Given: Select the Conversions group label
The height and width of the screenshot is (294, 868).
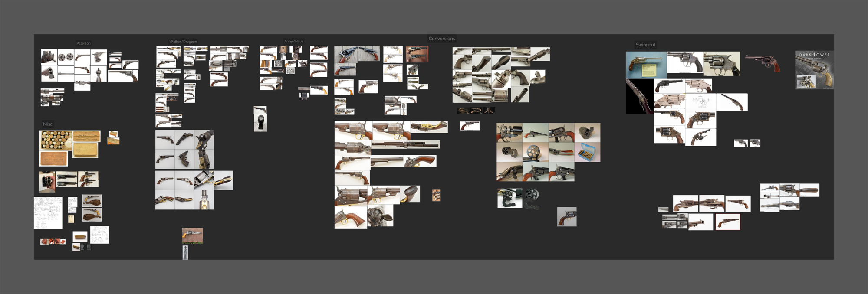Looking at the screenshot, I should (442, 39).
